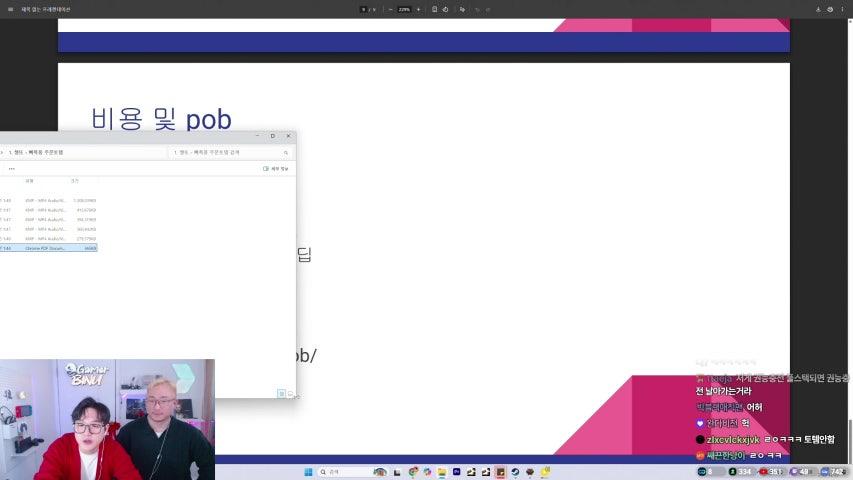Open Photoshop from the taskbar

(x=456, y=472)
